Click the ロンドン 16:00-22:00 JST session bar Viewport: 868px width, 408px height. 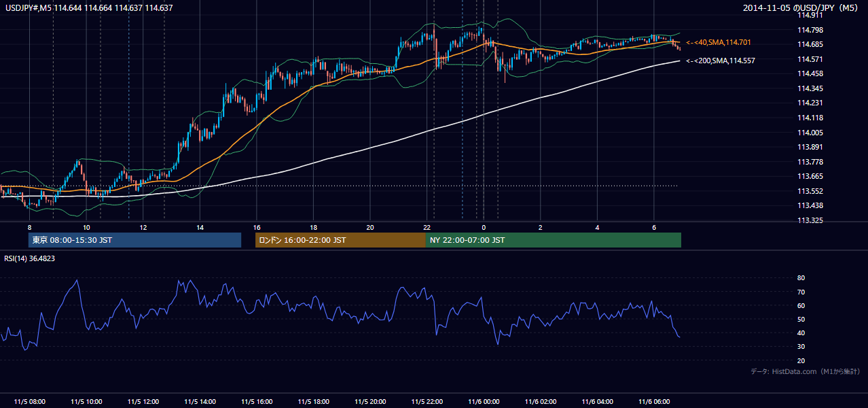click(340, 240)
